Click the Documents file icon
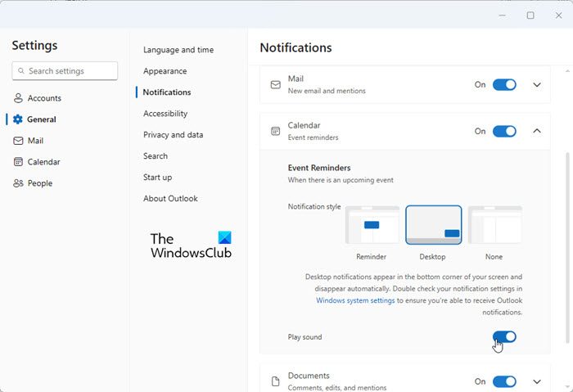Screen dimensions: 573x392 [x=275, y=381]
